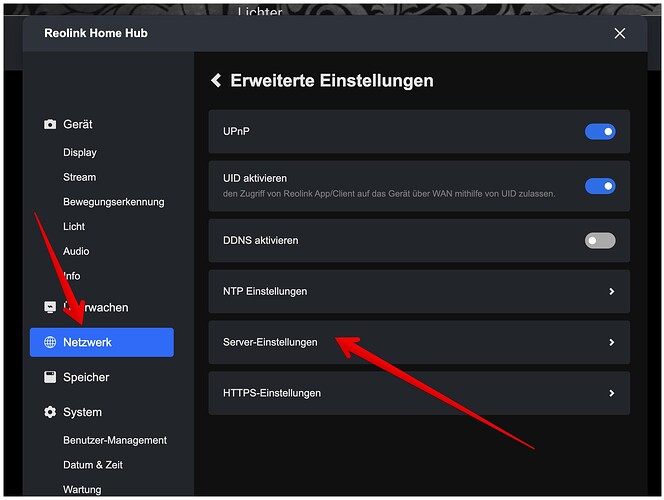Open HTTPS-Einstellungen via its chevron
The image size is (664, 500).
[x=611, y=393]
